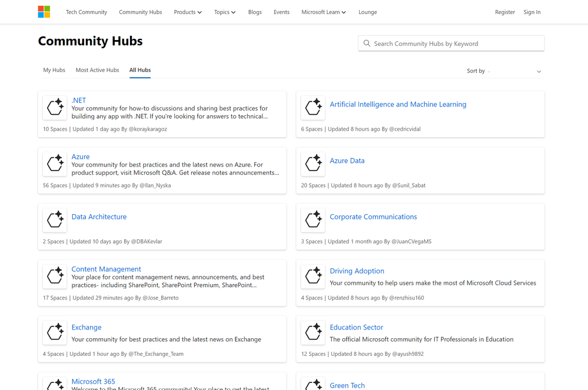Click the Education Sector hub icon

coord(313,333)
